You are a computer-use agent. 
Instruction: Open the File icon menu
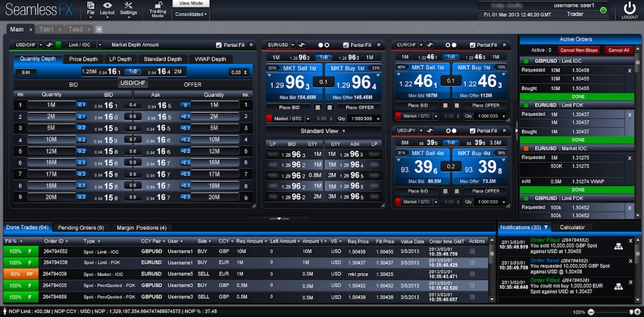90,7
